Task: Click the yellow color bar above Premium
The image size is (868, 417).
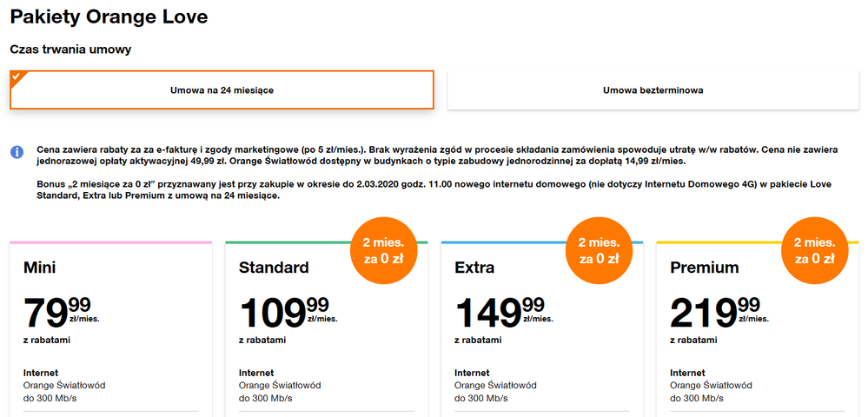Action: pyautogui.click(x=721, y=242)
